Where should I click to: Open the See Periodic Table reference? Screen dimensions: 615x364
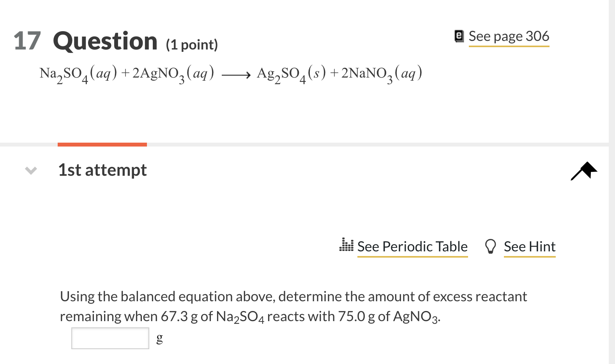412,246
